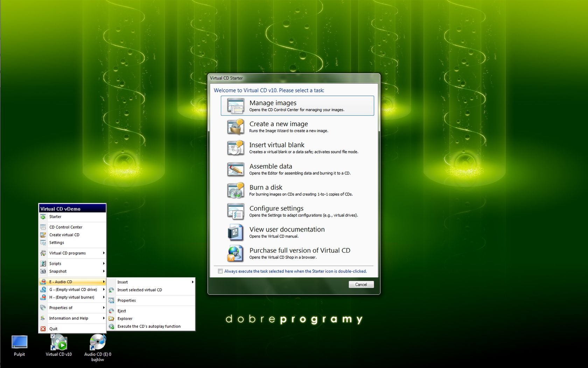Click the Insert virtual blank title
The image size is (588, 368).
pyautogui.click(x=277, y=145)
